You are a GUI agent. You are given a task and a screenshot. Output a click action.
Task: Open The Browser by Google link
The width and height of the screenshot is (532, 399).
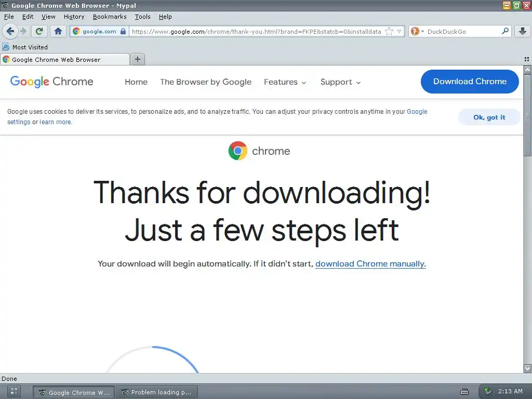pos(206,82)
